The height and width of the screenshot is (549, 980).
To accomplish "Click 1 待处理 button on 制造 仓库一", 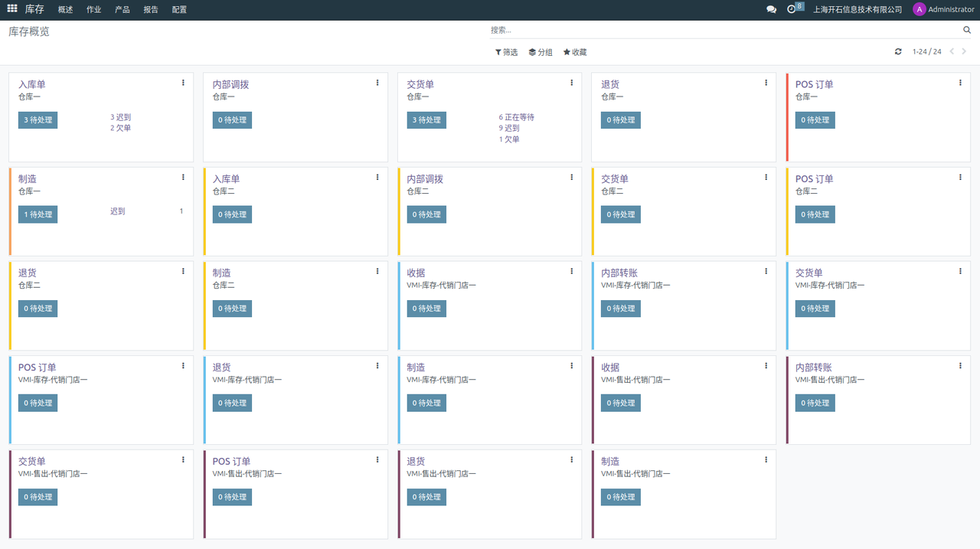I will 38,214.
